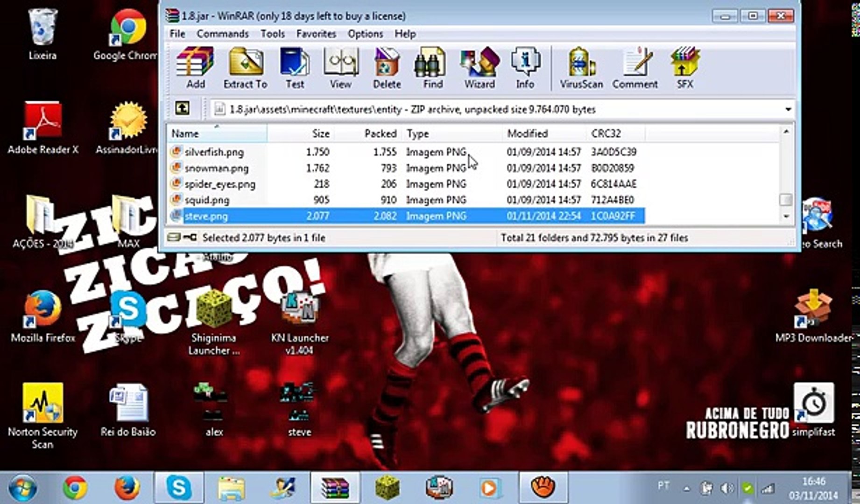This screenshot has width=860, height=504.
Task: Select the Shiginima Launcher desktop icon
Action: [214, 323]
